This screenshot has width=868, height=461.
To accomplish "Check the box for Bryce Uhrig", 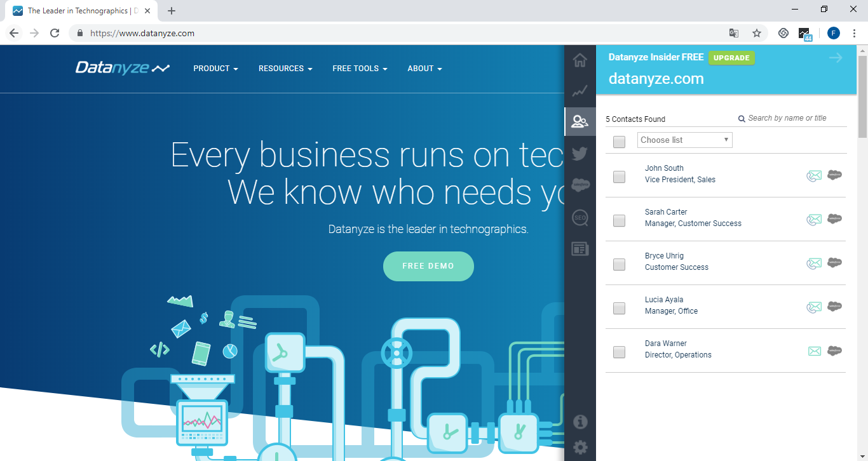I will (x=619, y=264).
